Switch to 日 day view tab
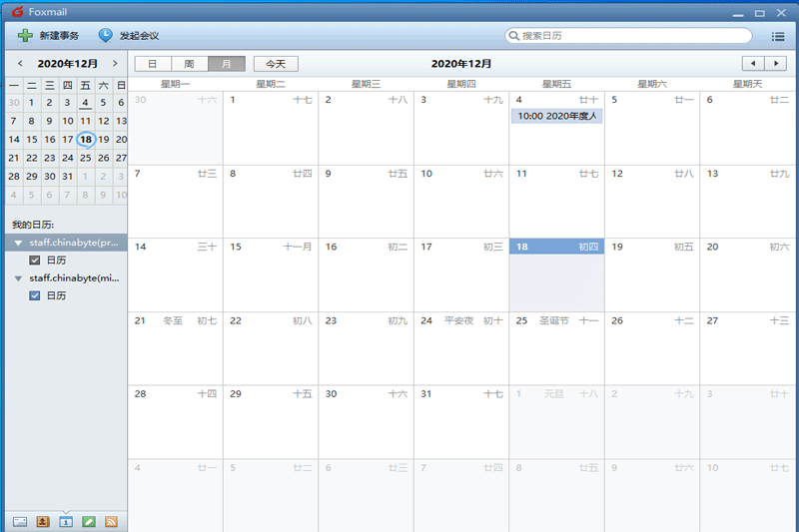Image resolution: width=799 pixels, height=532 pixels. point(152,64)
